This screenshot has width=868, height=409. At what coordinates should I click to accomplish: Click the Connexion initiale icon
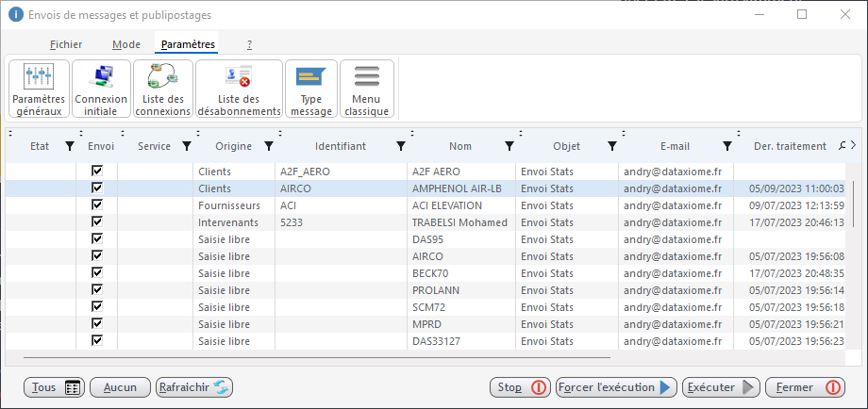pyautogui.click(x=101, y=90)
